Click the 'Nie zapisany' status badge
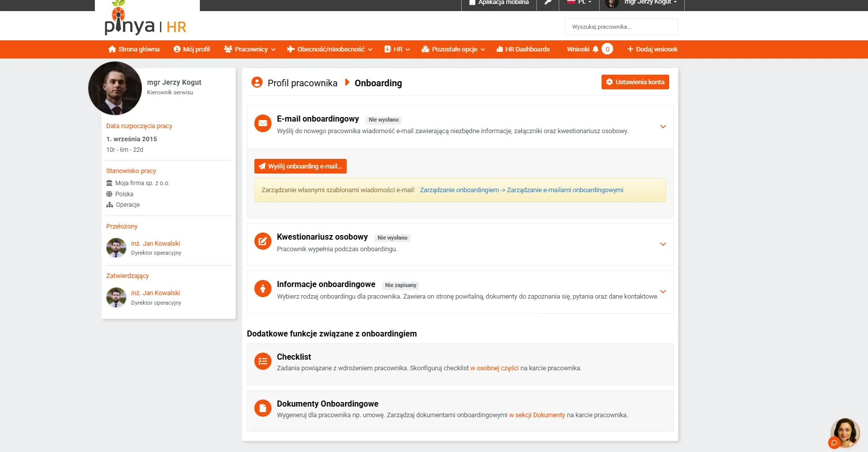Viewport: 868px width, 452px height. pos(401,285)
